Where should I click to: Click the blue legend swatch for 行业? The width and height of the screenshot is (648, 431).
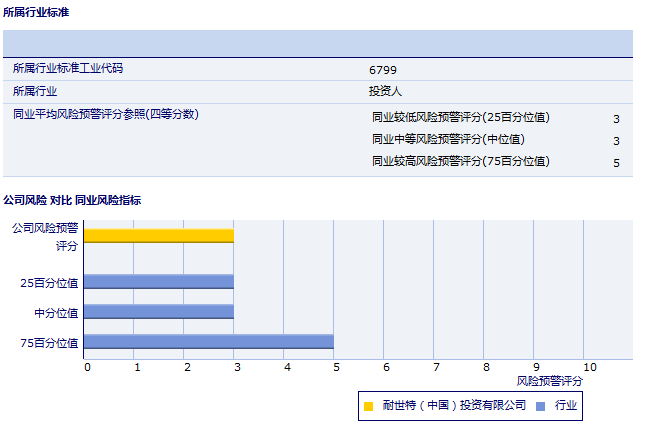tap(540, 406)
